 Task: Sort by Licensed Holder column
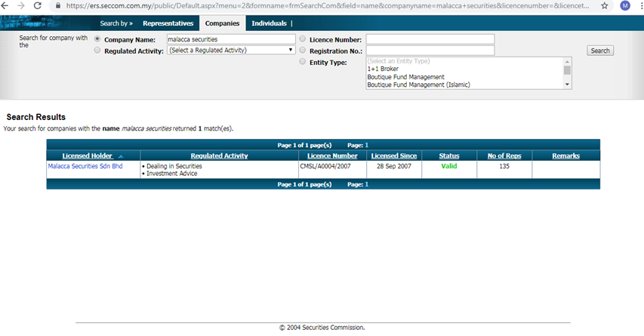pyautogui.click(x=87, y=156)
